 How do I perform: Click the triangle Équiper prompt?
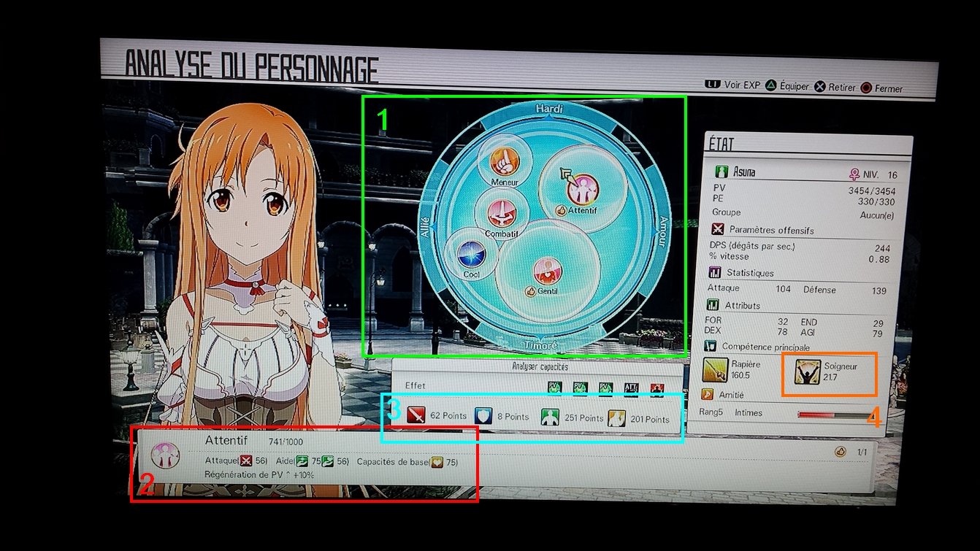point(786,86)
